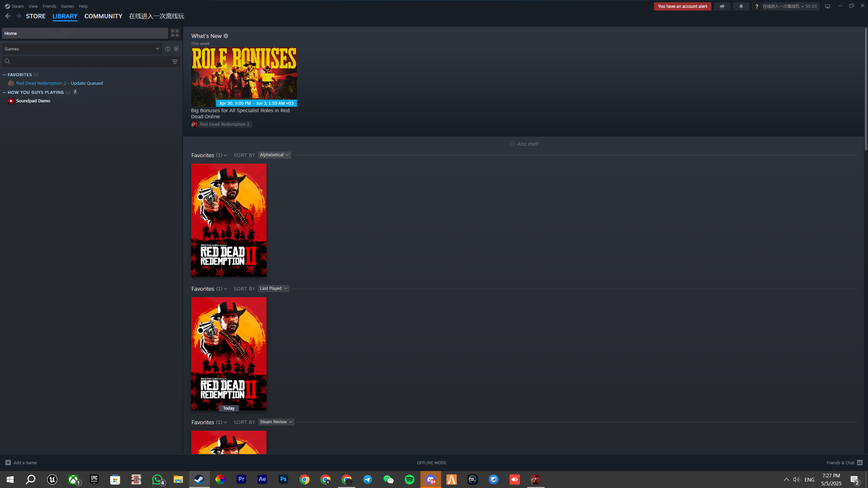Toggle recent activity clock filter icon
The image size is (868, 488).
click(x=167, y=49)
